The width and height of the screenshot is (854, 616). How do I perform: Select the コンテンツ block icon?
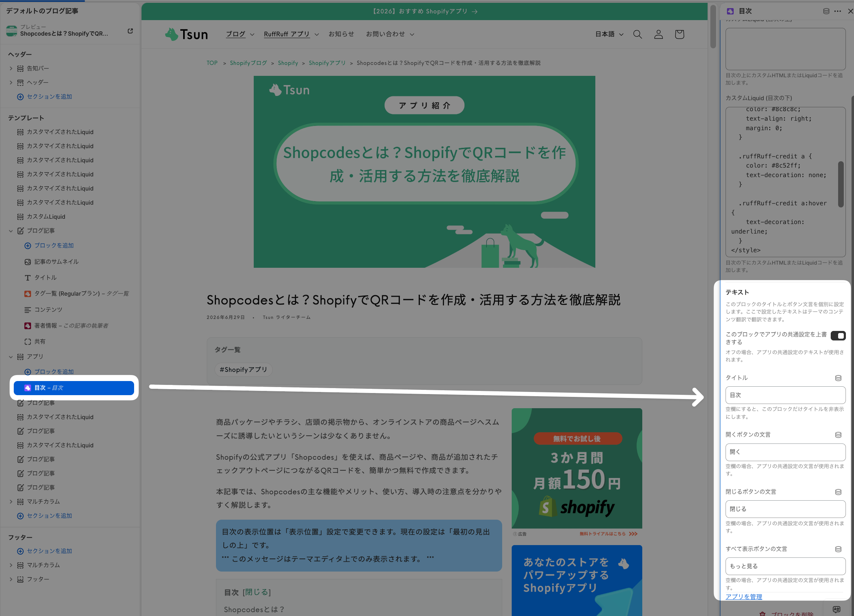click(x=28, y=310)
